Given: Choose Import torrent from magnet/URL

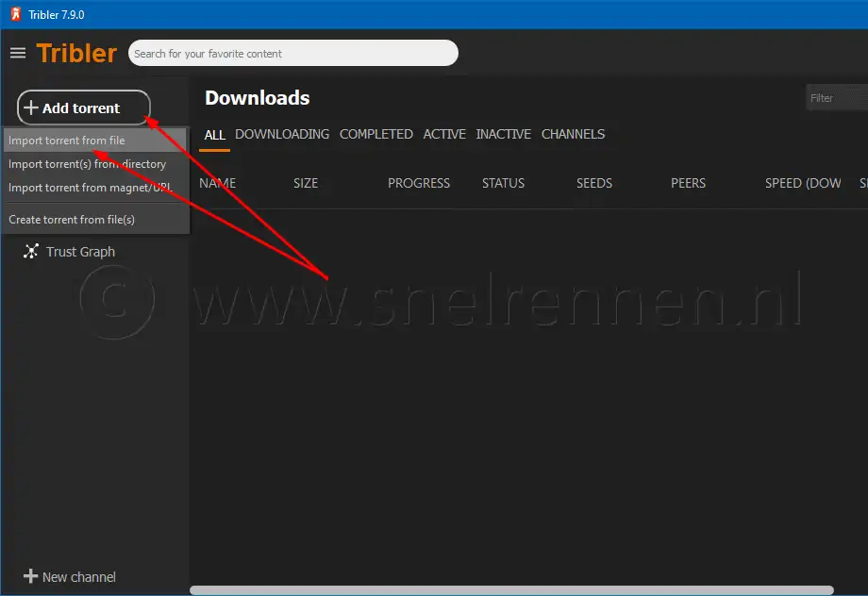Looking at the screenshot, I should point(94,188).
